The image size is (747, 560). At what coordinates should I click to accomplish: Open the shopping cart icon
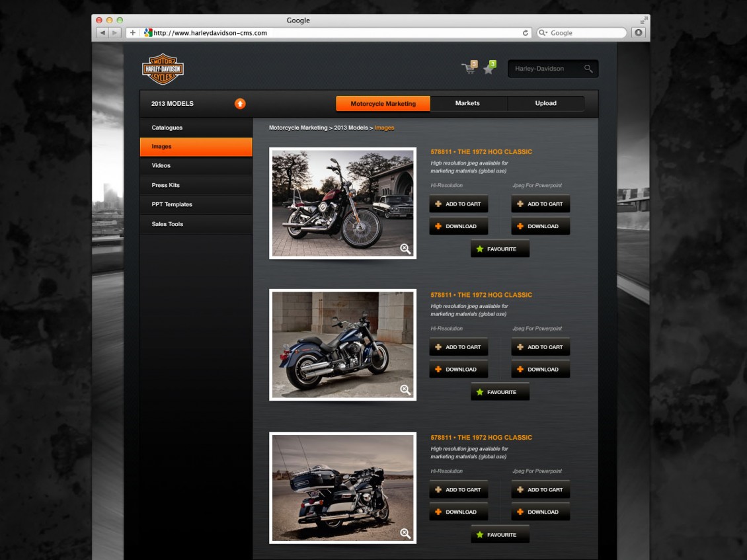[469, 68]
